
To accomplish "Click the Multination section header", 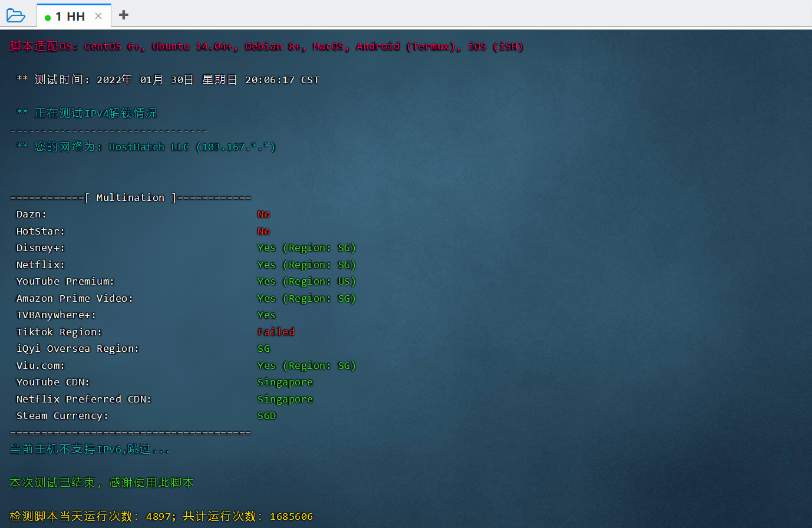I will (x=130, y=198).
